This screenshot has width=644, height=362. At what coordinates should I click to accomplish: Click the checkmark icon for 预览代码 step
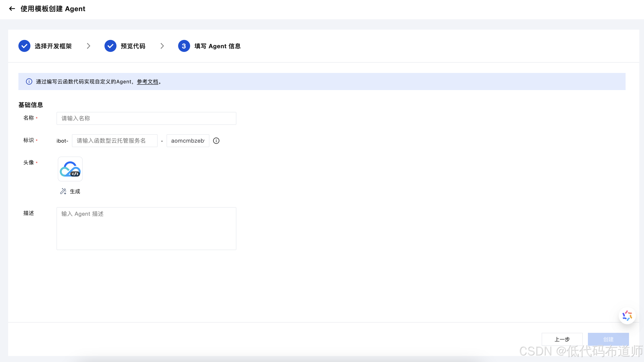tap(110, 46)
